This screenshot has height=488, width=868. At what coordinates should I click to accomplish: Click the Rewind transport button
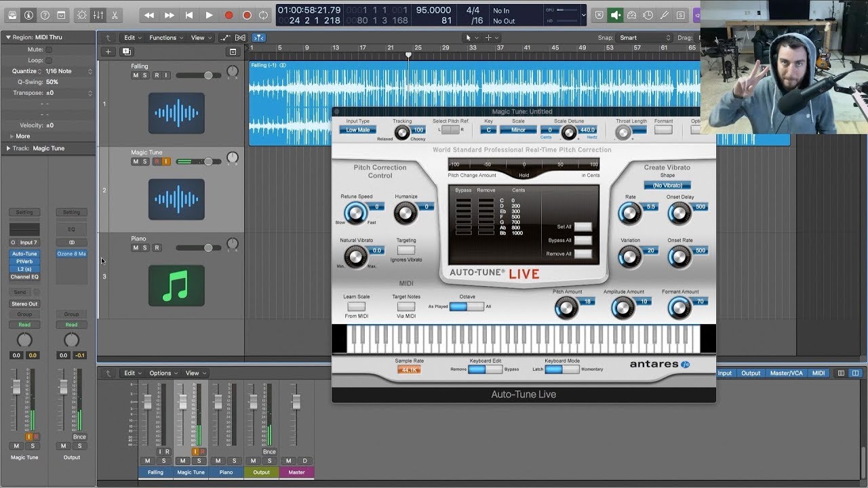point(149,15)
